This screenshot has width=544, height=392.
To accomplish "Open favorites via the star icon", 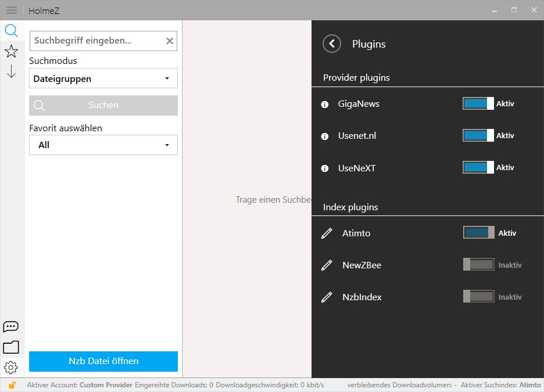I will 12,51.
